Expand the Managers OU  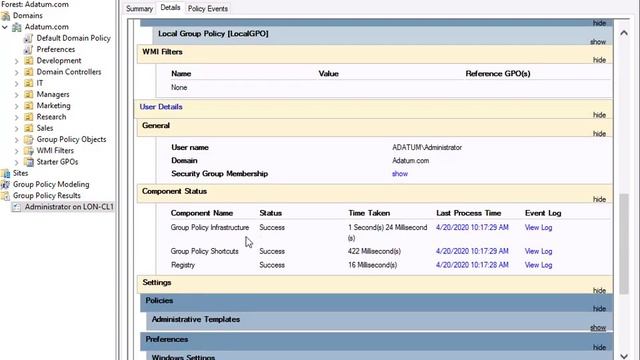click(16, 95)
